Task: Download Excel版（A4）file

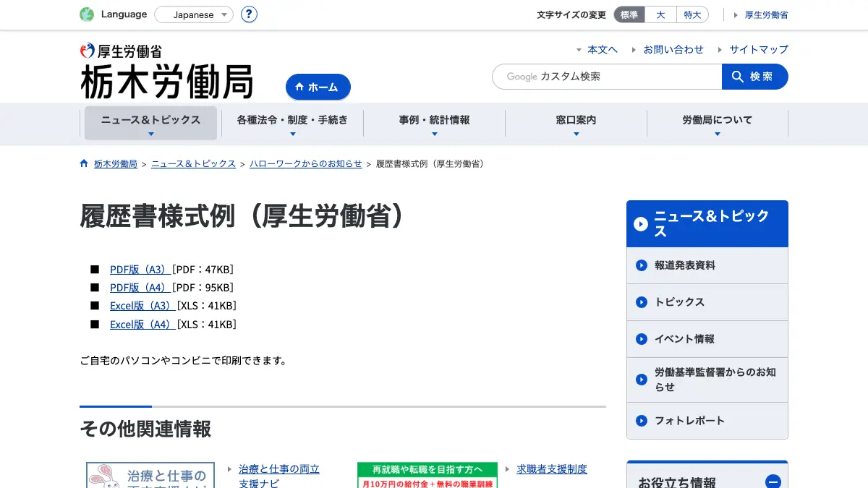Action: pyautogui.click(x=142, y=325)
